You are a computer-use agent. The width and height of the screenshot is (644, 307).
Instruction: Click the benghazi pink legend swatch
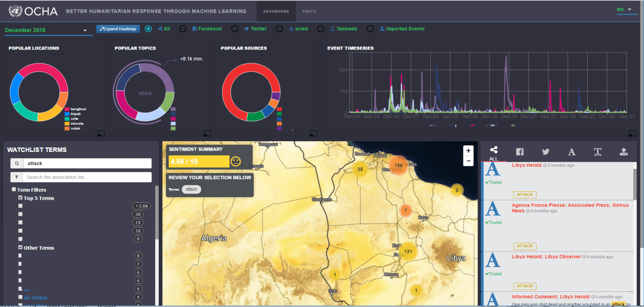67,109
